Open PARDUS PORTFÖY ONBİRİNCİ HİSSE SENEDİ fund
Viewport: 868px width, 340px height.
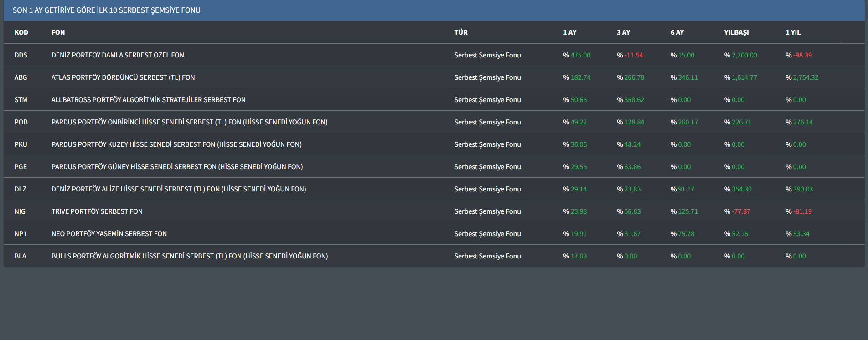[x=189, y=122]
